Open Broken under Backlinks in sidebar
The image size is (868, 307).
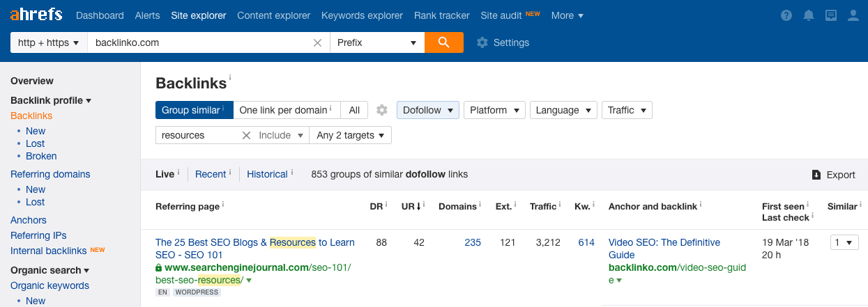pyautogui.click(x=41, y=156)
